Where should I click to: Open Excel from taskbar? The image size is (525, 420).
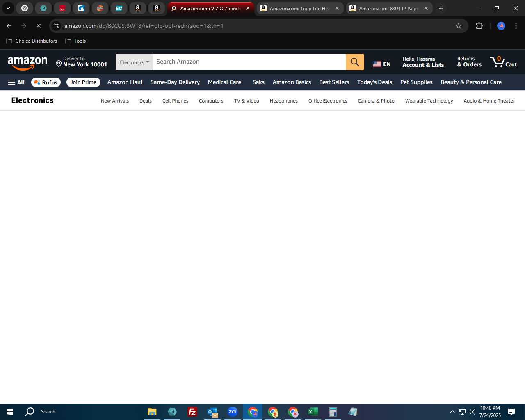click(x=313, y=412)
